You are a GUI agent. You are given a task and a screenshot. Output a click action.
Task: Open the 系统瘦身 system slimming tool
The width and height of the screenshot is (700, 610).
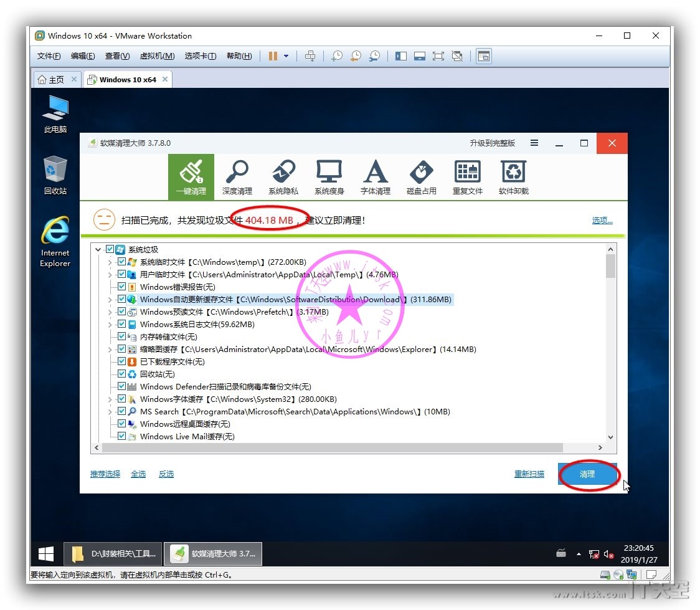(329, 177)
